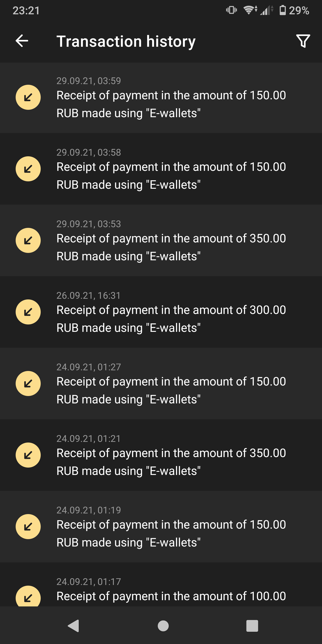This screenshot has width=322, height=644.
Task: Tap the incoming arrow icon for 29.09.21, 03:58
Action: [x=28, y=169]
